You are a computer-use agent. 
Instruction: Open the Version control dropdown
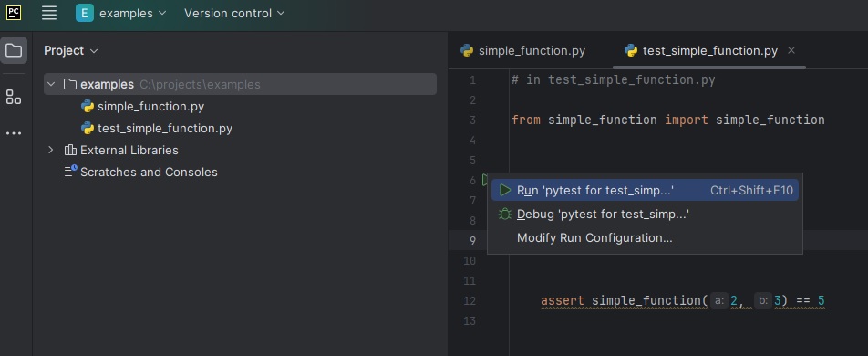pos(234,13)
